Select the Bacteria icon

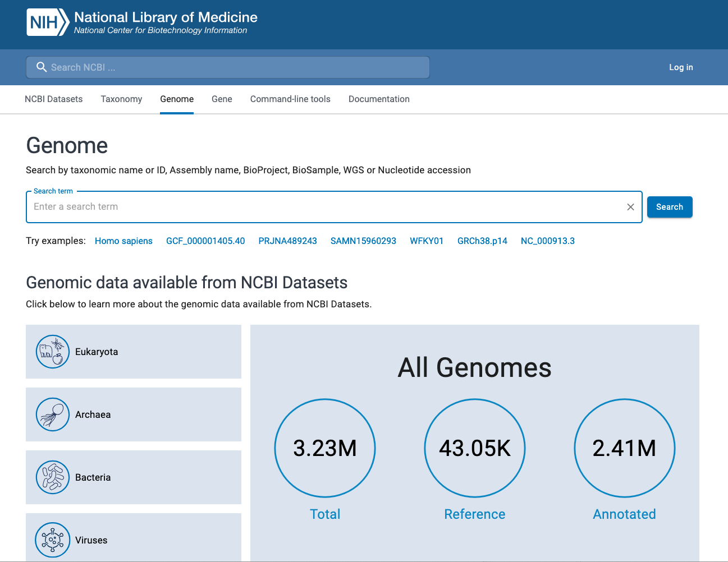[x=53, y=477]
